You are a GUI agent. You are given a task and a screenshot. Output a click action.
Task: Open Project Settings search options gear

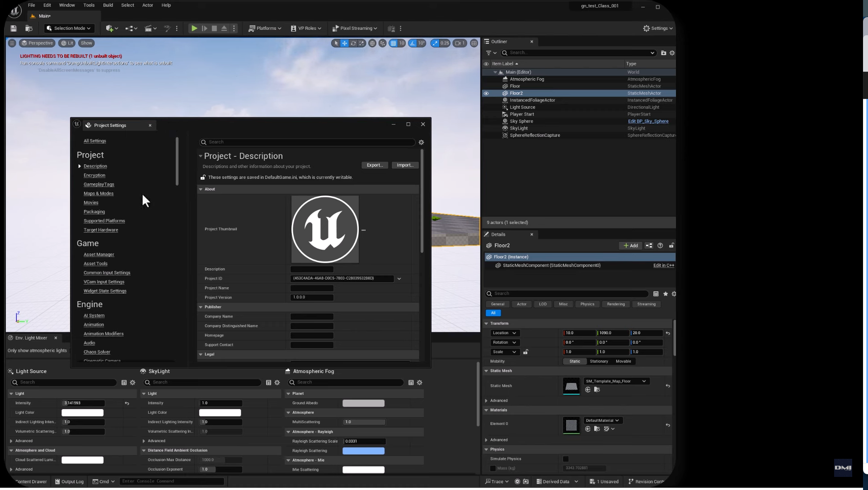click(421, 142)
